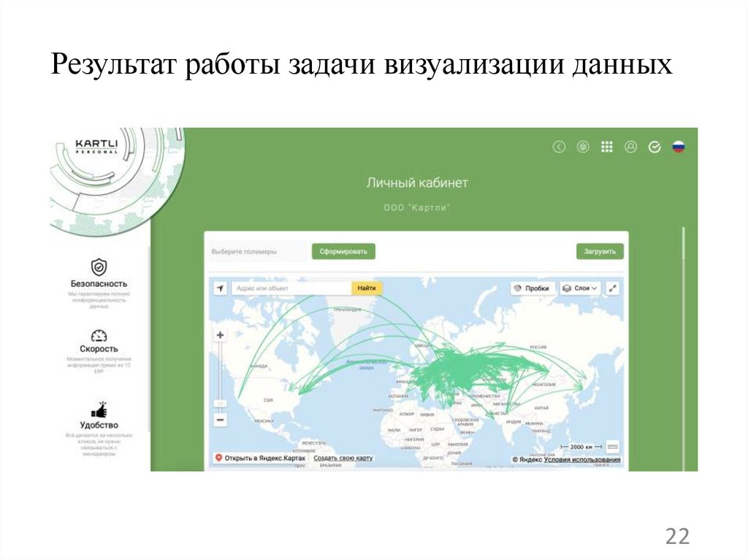Click the globe icon in the header
Screen dimensions: 748x560
coord(583,145)
